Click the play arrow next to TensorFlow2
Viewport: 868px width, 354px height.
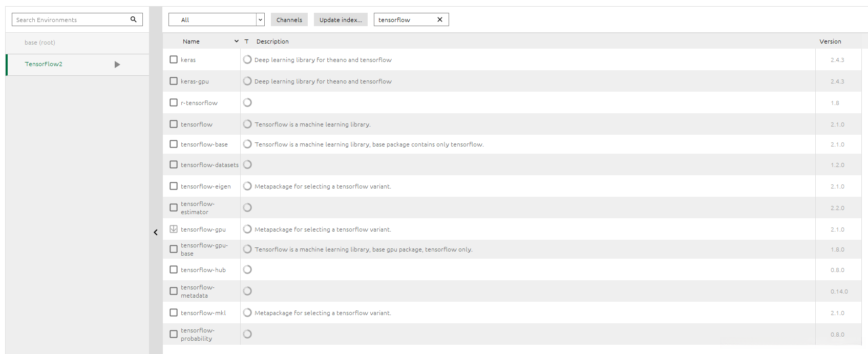point(117,65)
